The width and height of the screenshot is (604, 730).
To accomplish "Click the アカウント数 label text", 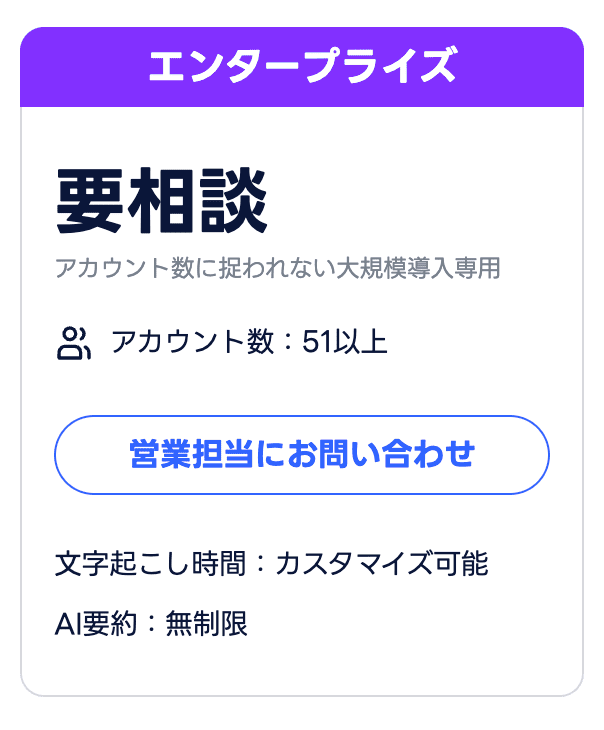I will click(x=192, y=342).
